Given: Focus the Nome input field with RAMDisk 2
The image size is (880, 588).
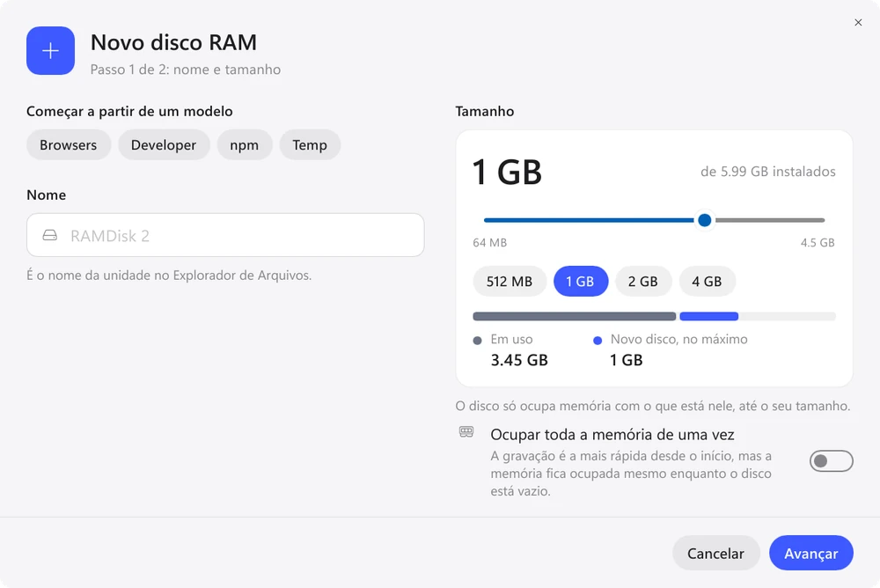Looking at the screenshot, I should click(x=225, y=235).
